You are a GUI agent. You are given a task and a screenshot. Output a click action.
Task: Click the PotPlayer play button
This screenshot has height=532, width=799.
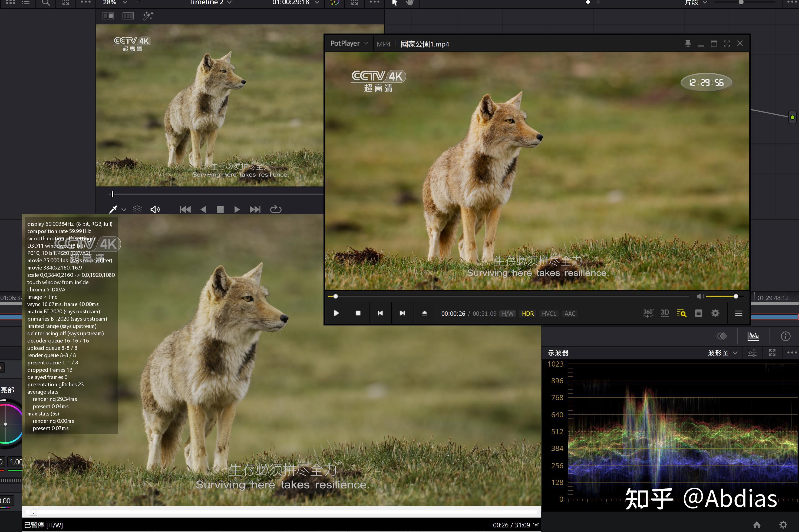point(336,313)
